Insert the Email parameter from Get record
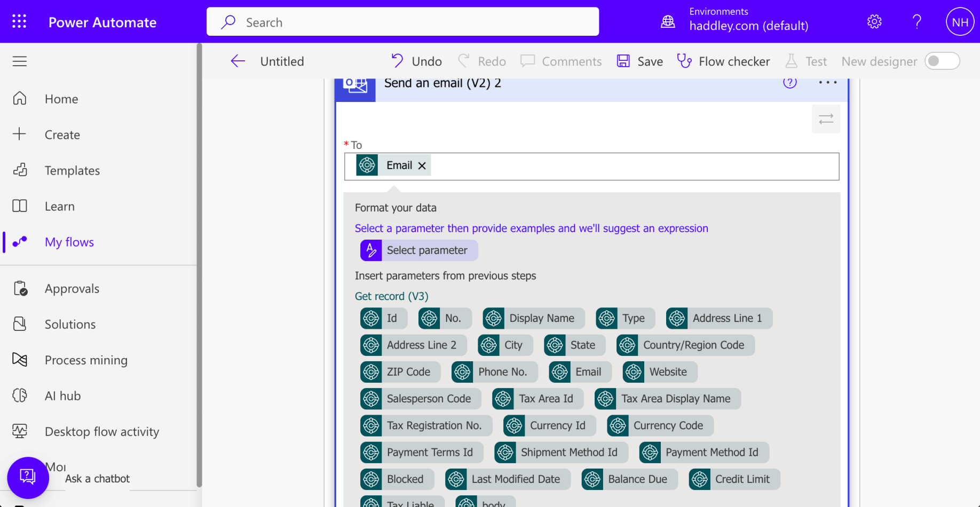980x507 pixels. [x=580, y=372]
